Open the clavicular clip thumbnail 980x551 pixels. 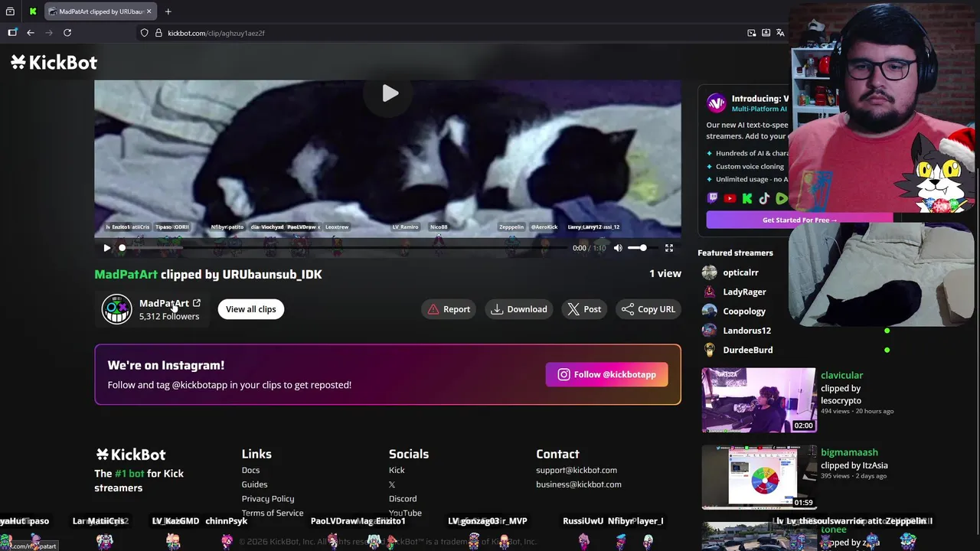(x=759, y=400)
